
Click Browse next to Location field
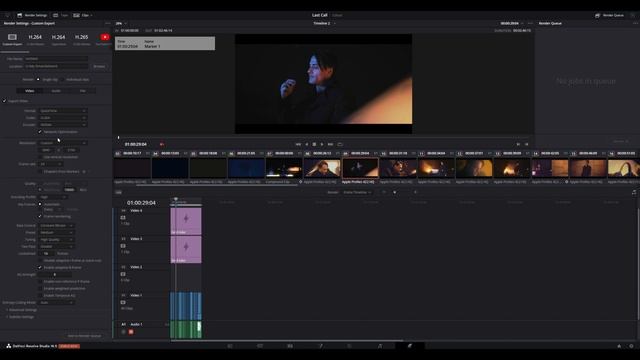pyautogui.click(x=99, y=66)
